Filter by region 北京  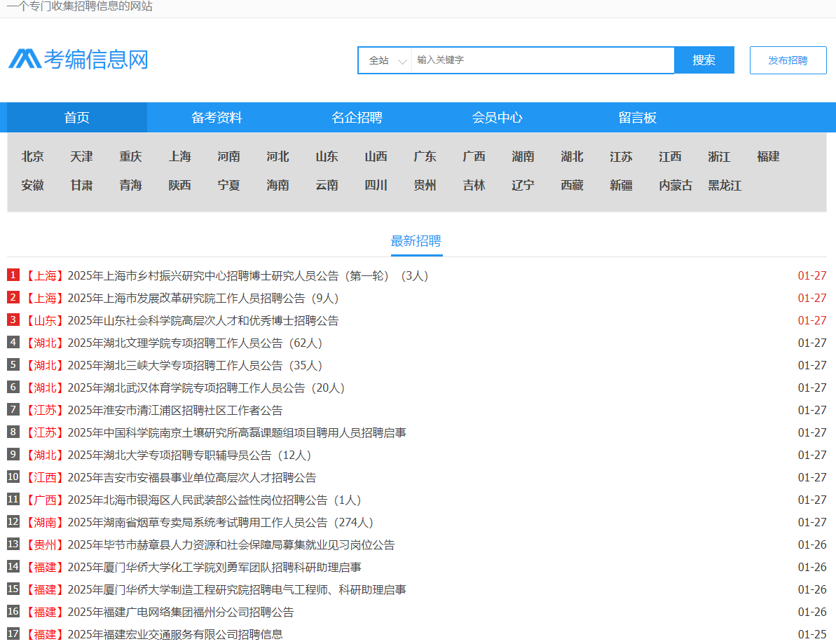(33, 157)
